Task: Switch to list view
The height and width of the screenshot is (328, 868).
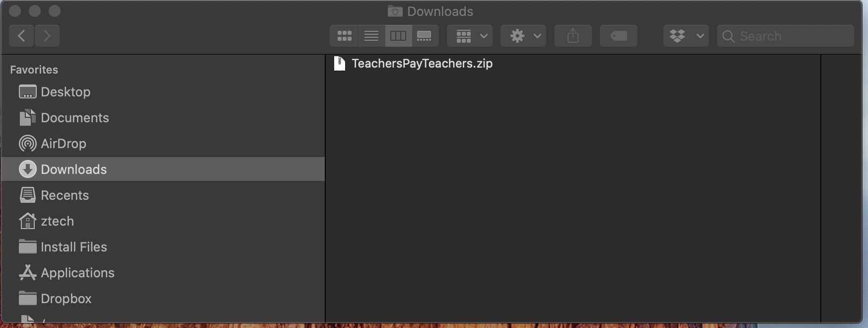Action: 371,36
